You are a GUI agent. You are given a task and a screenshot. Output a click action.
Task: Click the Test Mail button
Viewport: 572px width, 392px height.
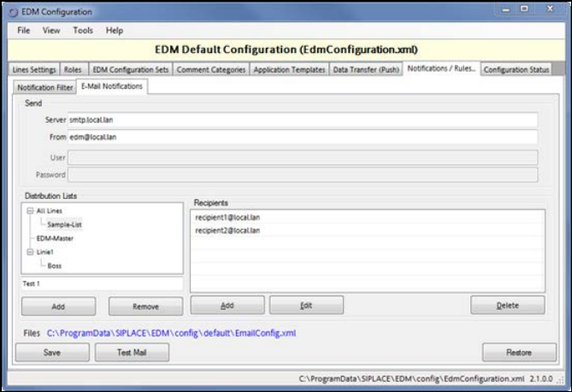[131, 353]
